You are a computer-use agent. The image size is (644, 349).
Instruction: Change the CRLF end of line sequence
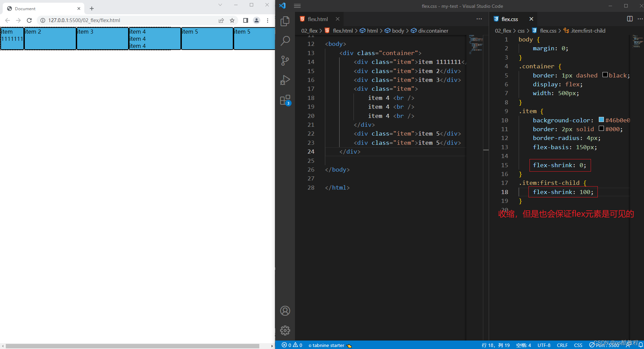(x=562, y=345)
